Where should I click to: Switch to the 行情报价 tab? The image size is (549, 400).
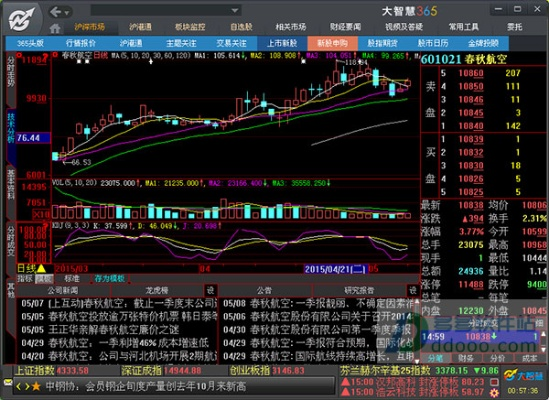[81, 43]
